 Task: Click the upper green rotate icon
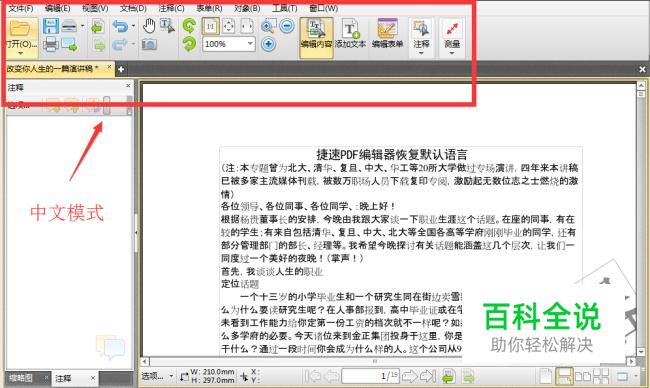coord(189,26)
